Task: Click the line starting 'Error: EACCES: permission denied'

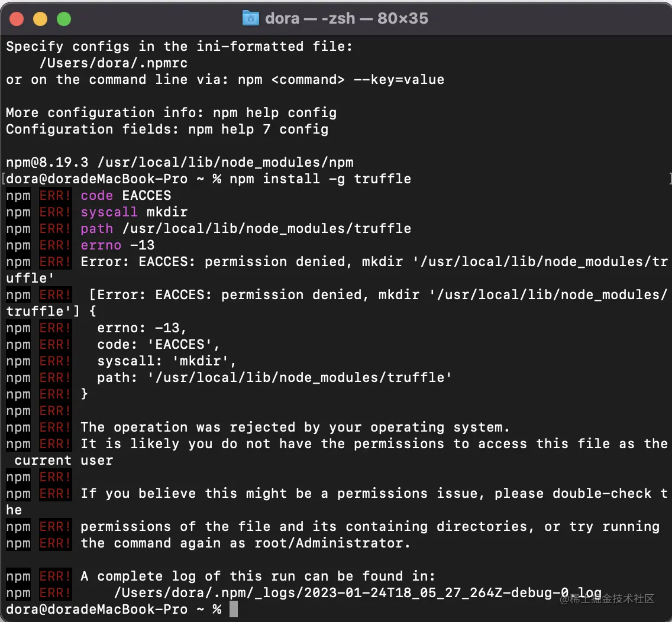Action: click(374, 262)
